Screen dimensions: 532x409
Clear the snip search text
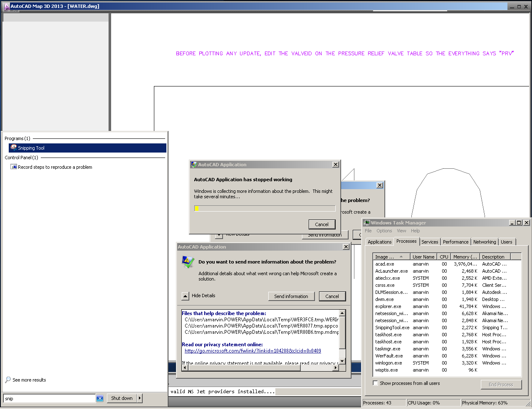100,398
